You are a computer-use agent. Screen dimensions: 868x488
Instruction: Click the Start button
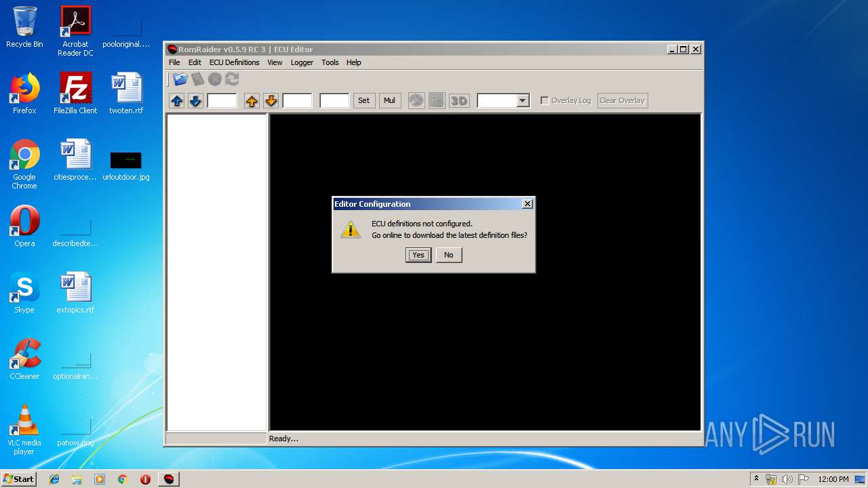pyautogui.click(x=18, y=479)
